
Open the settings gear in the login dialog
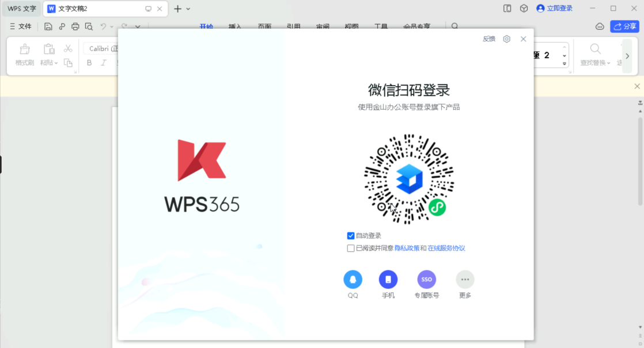coord(506,39)
